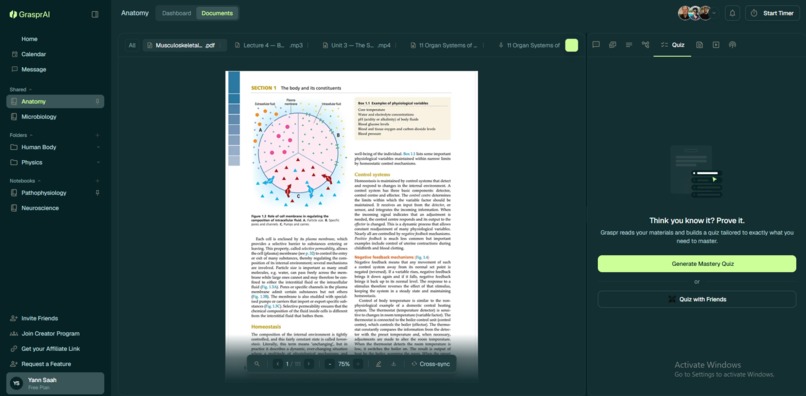Open options for Musculoskeletal .pdf tab

click(221, 45)
